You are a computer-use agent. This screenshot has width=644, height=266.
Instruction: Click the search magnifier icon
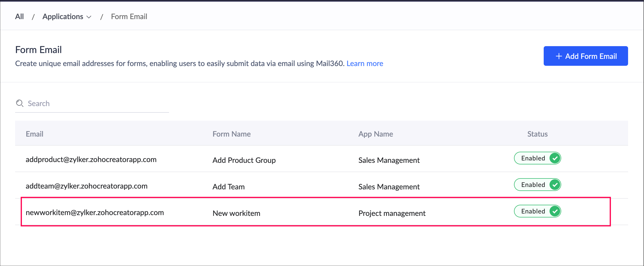click(x=20, y=103)
